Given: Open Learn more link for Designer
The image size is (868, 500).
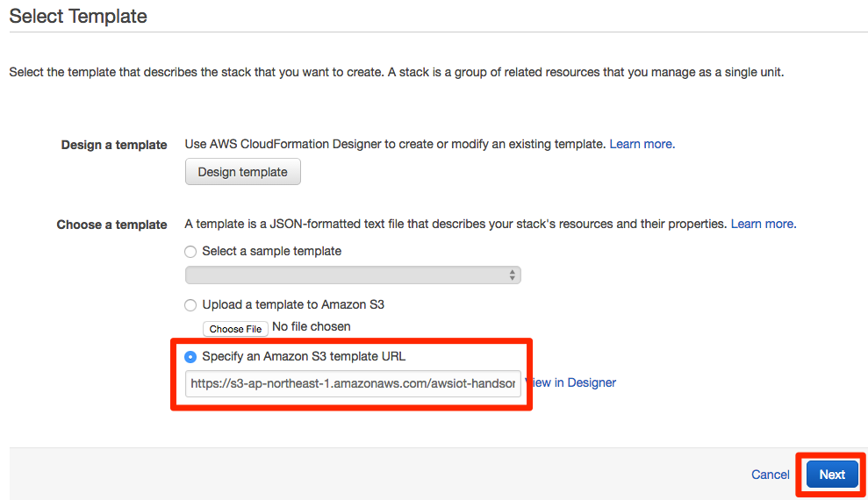Looking at the screenshot, I should (642, 145).
